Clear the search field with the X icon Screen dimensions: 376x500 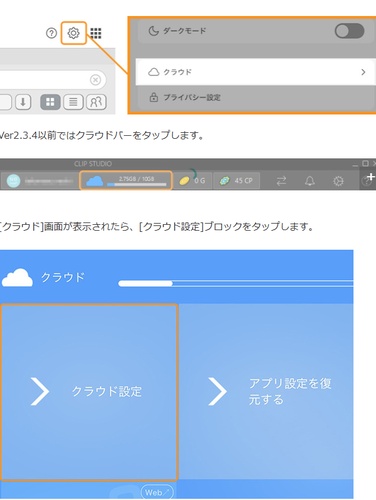click(95, 80)
